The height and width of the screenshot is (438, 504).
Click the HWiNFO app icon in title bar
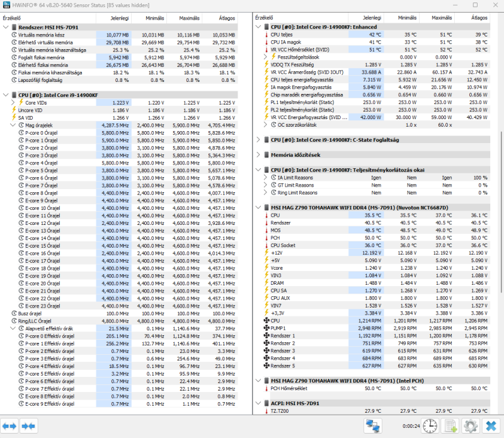(6, 5)
